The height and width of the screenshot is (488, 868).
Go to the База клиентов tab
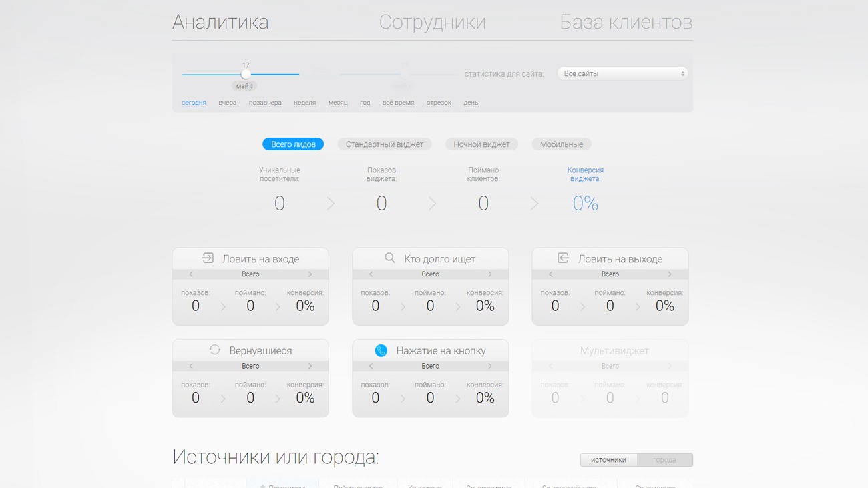(626, 22)
